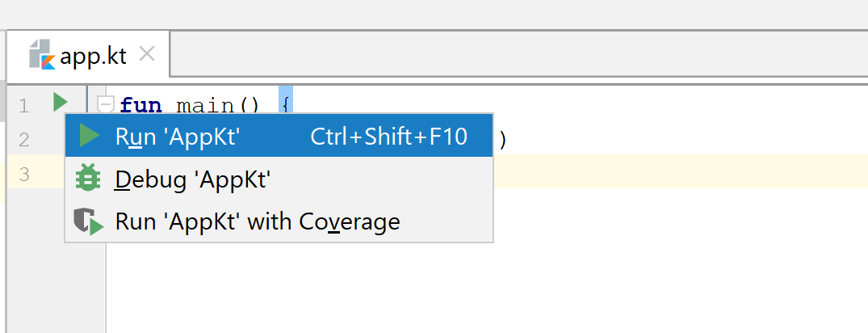The height and width of the screenshot is (333, 868).
Task: Click the green run gutter icon on line 1
Action: (60, 103)
